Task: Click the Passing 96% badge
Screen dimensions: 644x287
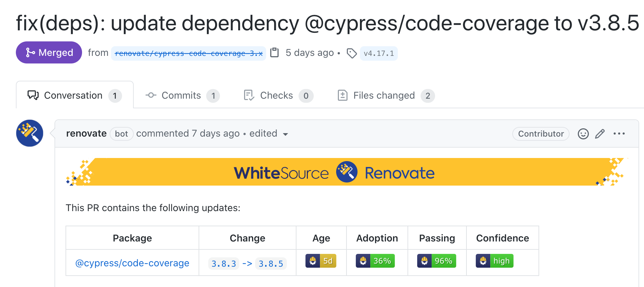Action: pos(436,261)
